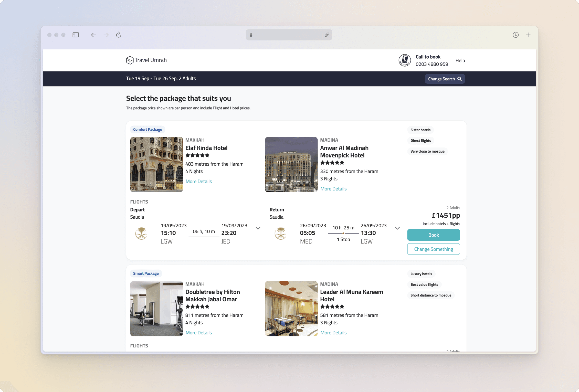Click the '10 h, 25 m' flight duration
Screen dimensions: 579x392
343,228
